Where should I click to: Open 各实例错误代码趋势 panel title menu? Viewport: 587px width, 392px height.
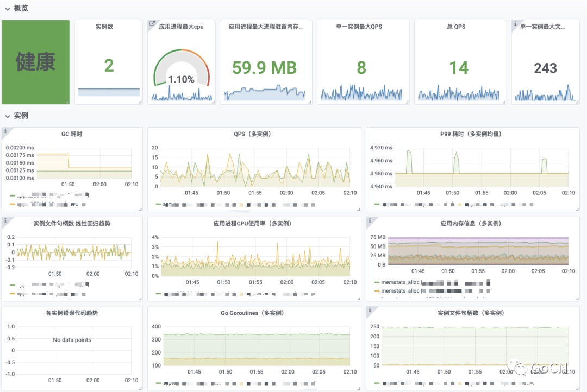(x=72, y=313)
